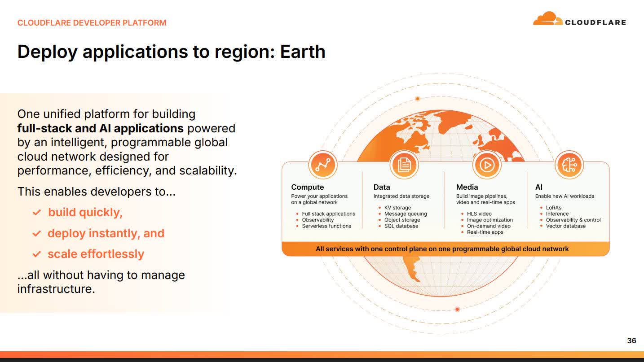Click the control plane banner text
This screenshot has width=644, height=362.
[443, 249]
